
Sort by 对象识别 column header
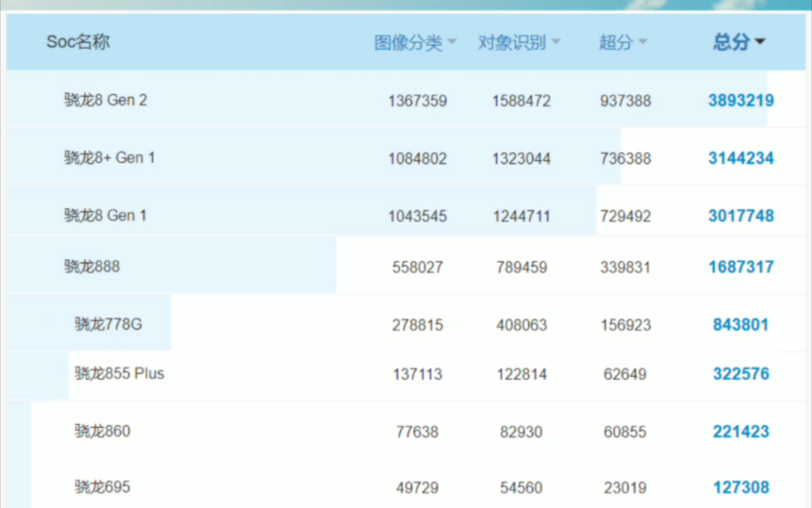pos(519,42)
